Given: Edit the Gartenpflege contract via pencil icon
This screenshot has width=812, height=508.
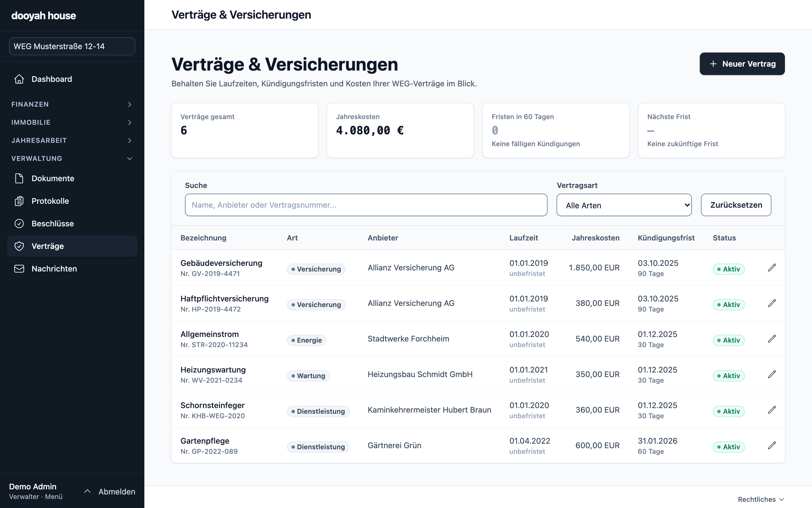Looking at the screenshot, I should click(x=772, y=446).
